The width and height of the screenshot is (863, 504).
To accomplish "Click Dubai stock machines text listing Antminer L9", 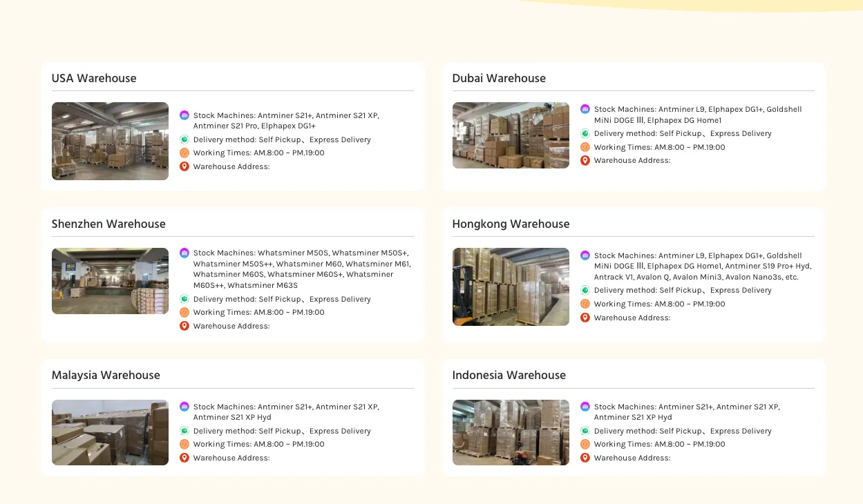I will [698, 115].
